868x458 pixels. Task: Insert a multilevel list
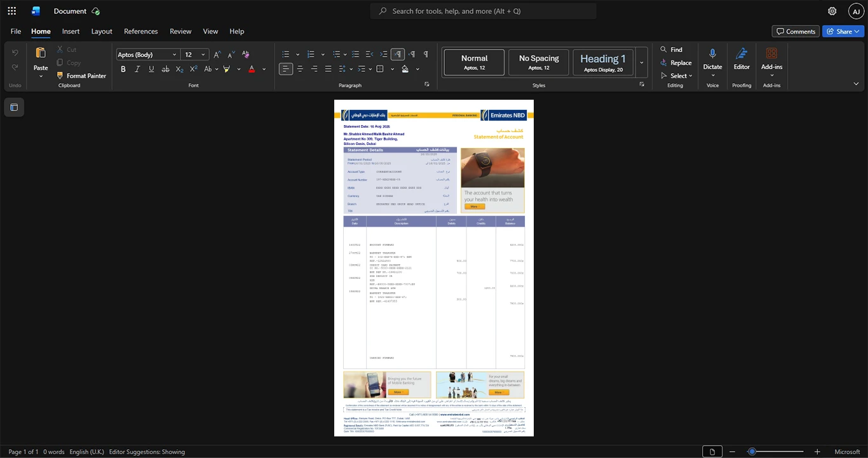336,54
